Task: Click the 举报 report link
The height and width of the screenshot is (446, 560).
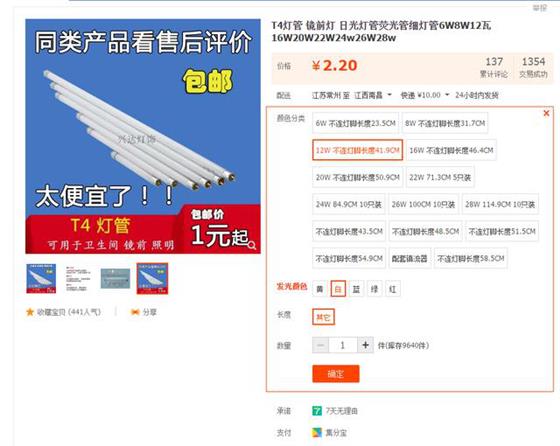Action: click(539, 7)
